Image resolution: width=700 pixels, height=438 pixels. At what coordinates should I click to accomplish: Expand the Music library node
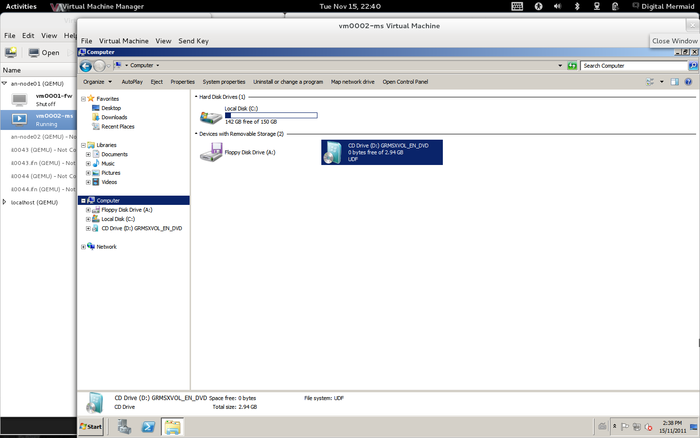[88, 164]
